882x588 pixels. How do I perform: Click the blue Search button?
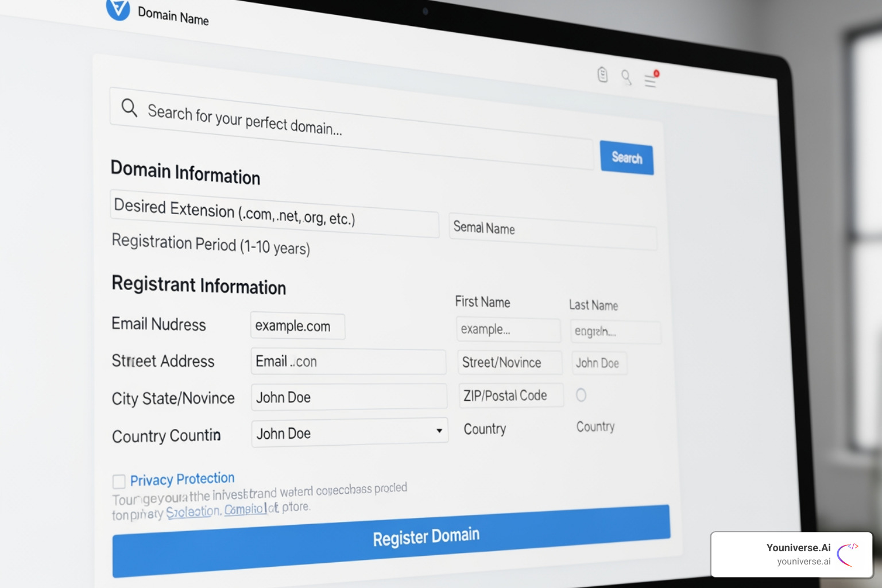[626, 157]
